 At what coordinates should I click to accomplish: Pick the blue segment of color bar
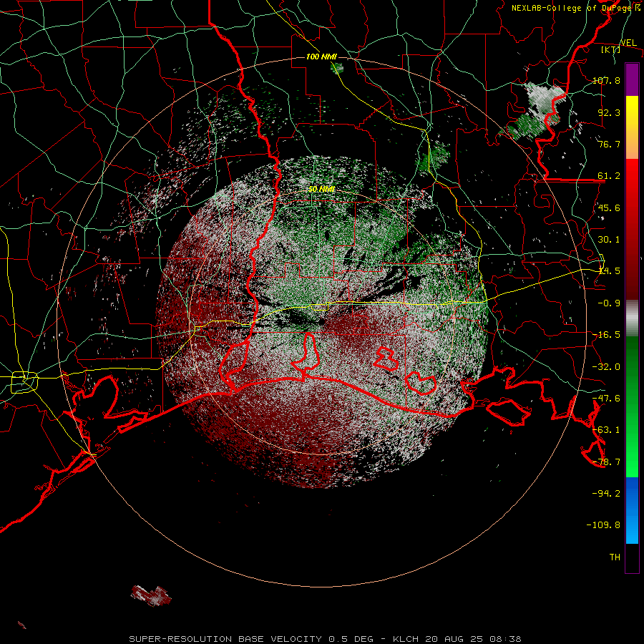tap(632, 510)
